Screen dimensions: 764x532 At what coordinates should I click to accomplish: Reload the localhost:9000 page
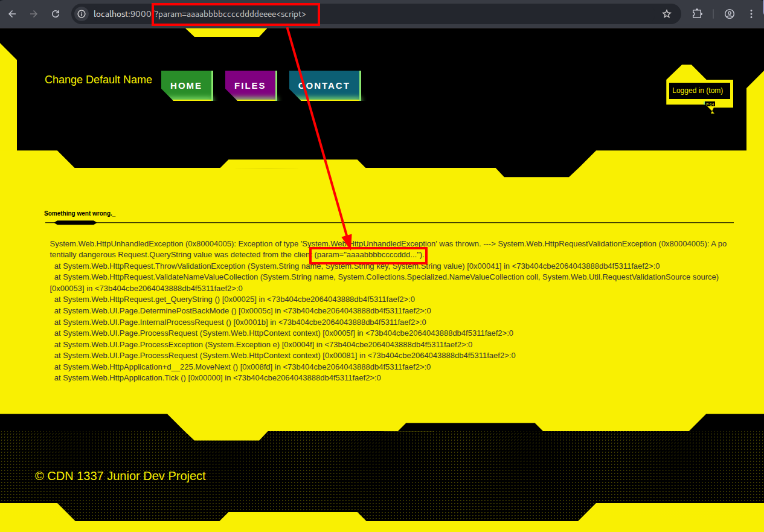(x=56, y=14)
